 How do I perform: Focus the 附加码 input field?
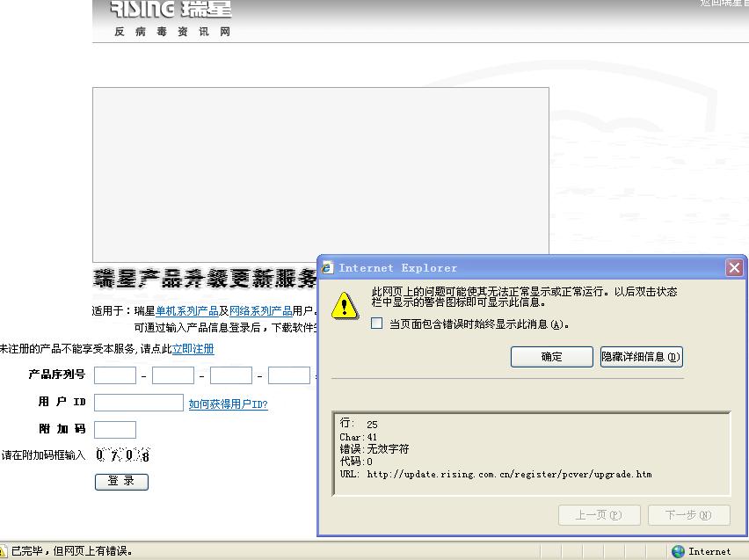(x=115, y=430)
